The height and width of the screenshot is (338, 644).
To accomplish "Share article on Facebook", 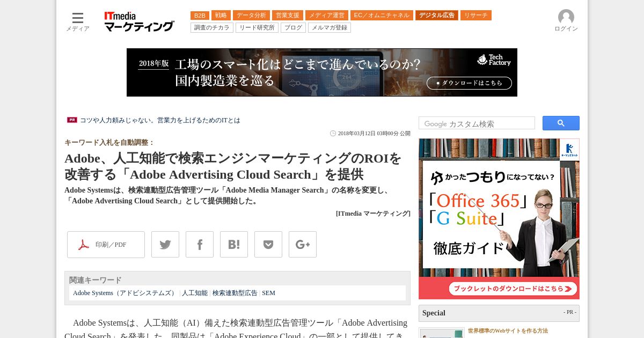I will (200, 245).
